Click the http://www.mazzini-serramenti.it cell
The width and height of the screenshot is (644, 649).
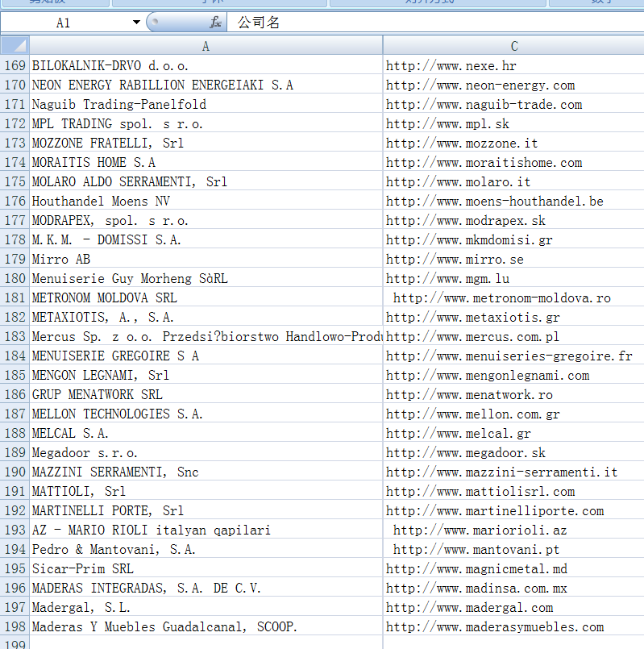513,472
